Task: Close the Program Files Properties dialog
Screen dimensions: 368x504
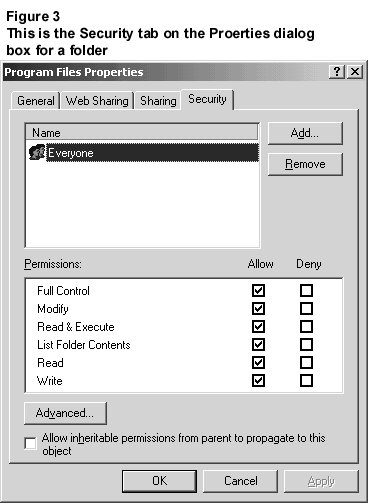Action: pyautogui.click(x=355, y=72)
